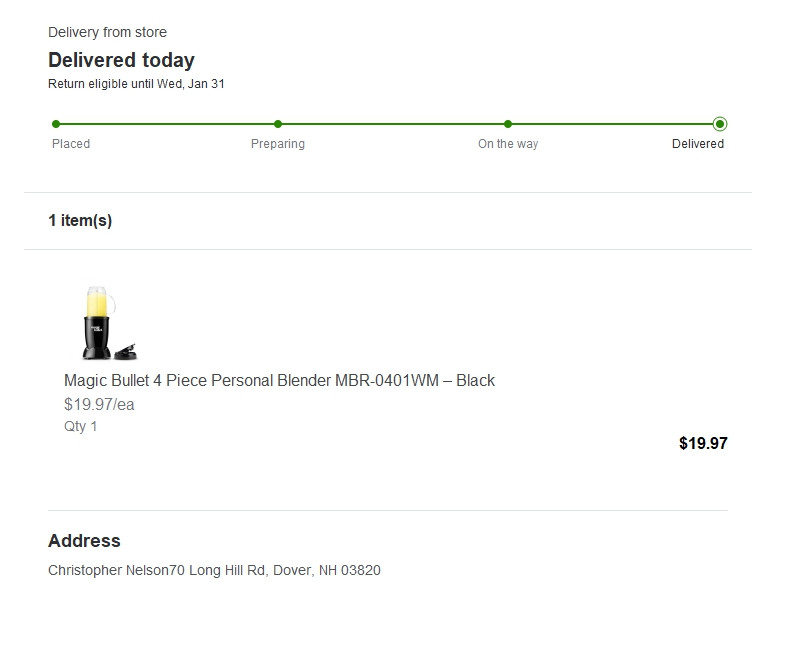Click the "1 item(s)" heading
800x646 pixels.
80,220
